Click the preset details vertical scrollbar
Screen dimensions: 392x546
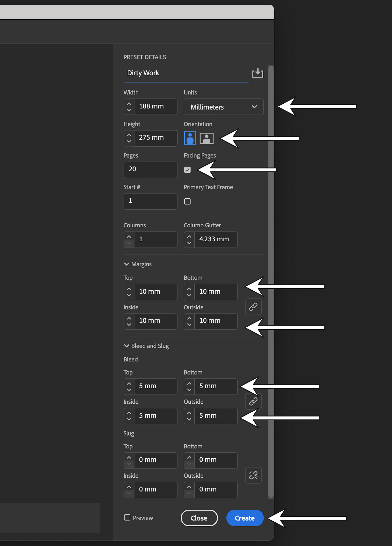[271, 282]
